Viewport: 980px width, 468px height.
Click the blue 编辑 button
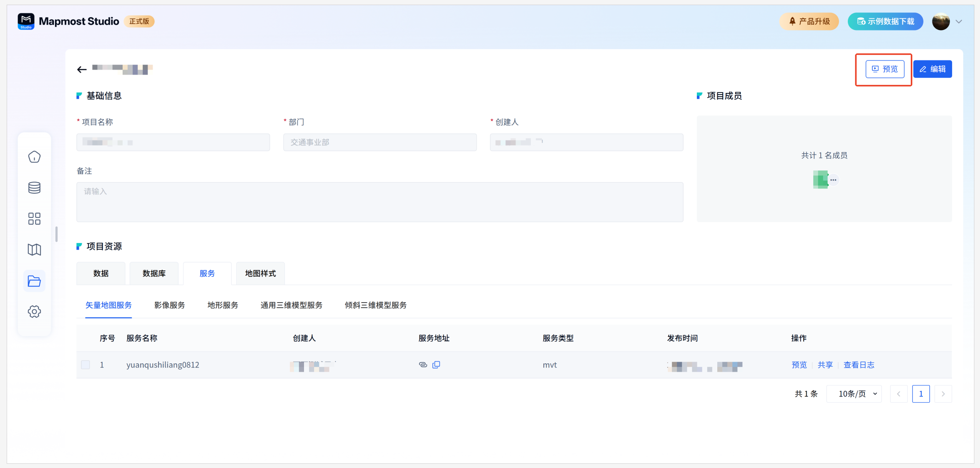pyautogui.click(x=932, y=69)
